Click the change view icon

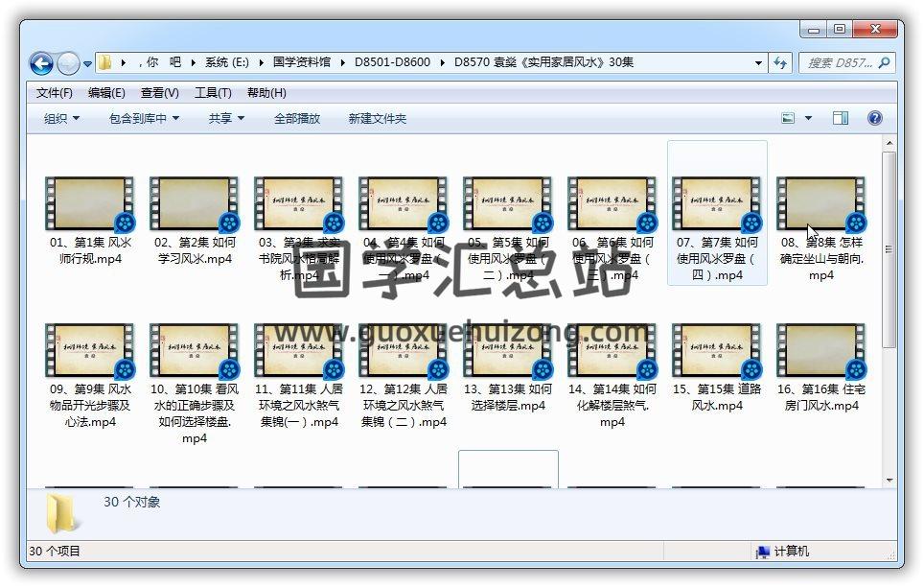pos(788,119)
